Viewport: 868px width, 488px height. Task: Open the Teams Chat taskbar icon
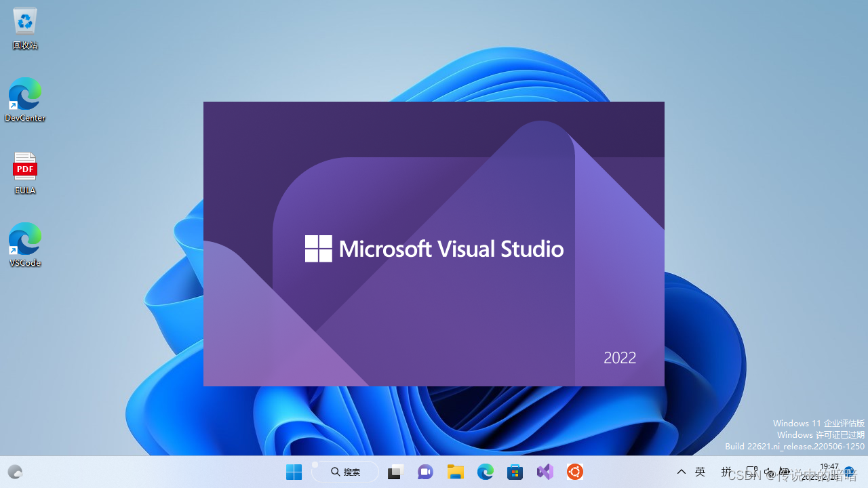click(425, 472)
